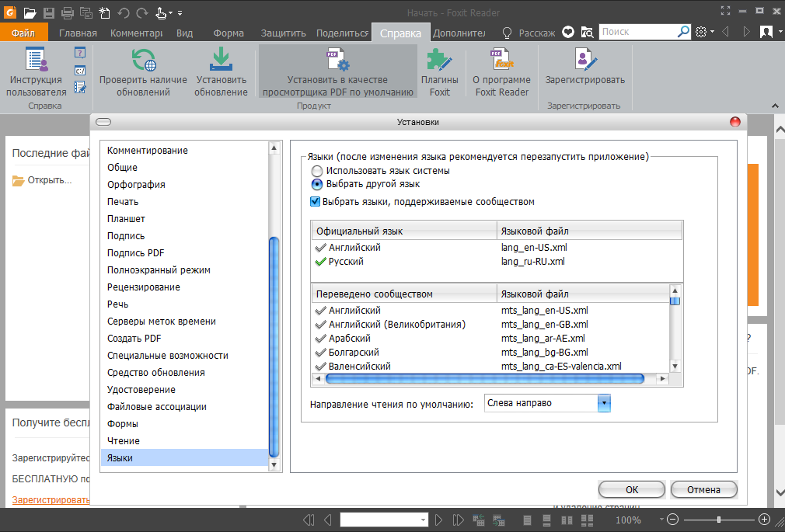Click the user account silhouette icon
Viewport: 785px width, 532px height.
click(766, 32)
